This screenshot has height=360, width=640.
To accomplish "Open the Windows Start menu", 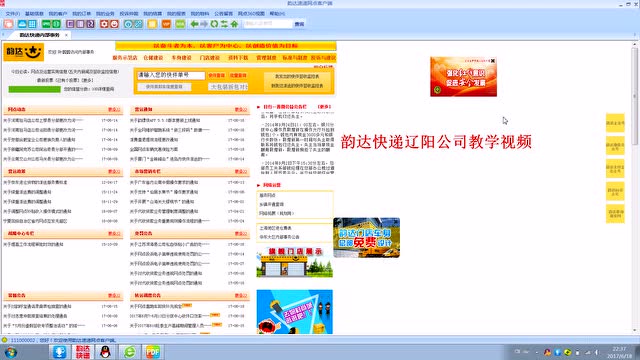I will (x=11, y=352).
